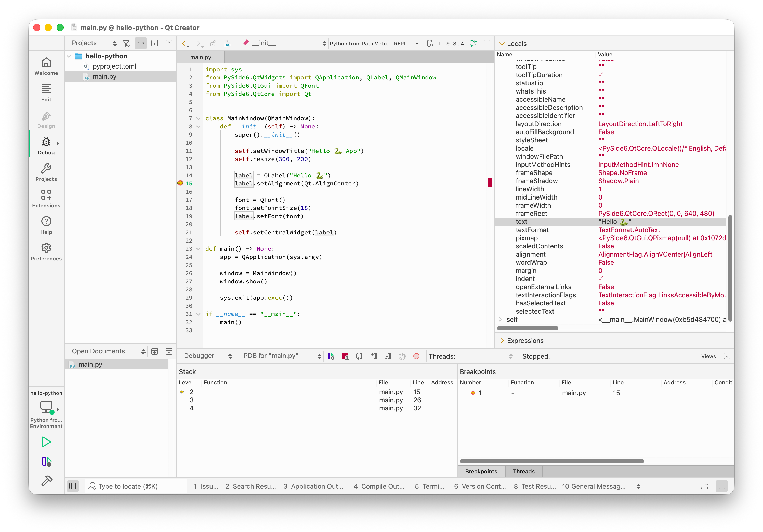Switch to the Threads tab
The height and width of the screenshot is (532, 763).
coord(524,472)
